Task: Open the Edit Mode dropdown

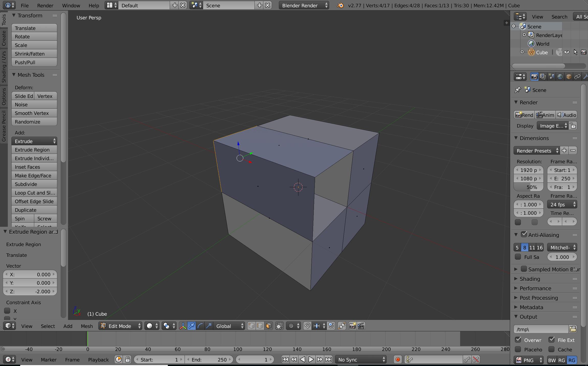Action: pyautogui.click(x=120, y=326)
